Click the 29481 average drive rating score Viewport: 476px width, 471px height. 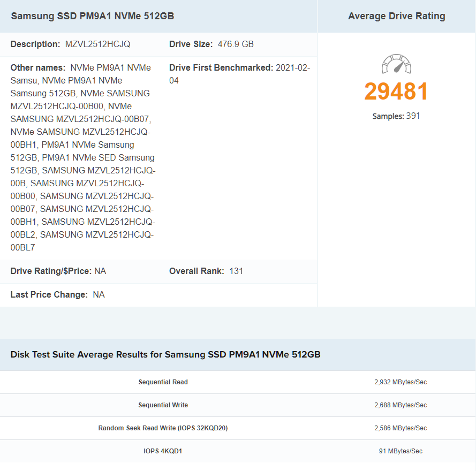click(396, 91)
